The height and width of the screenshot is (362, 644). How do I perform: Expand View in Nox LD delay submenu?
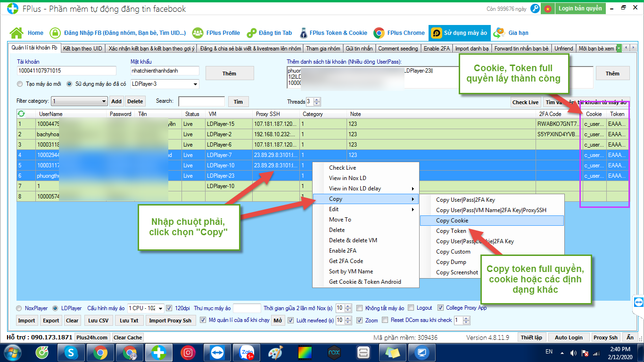point(366,189)
